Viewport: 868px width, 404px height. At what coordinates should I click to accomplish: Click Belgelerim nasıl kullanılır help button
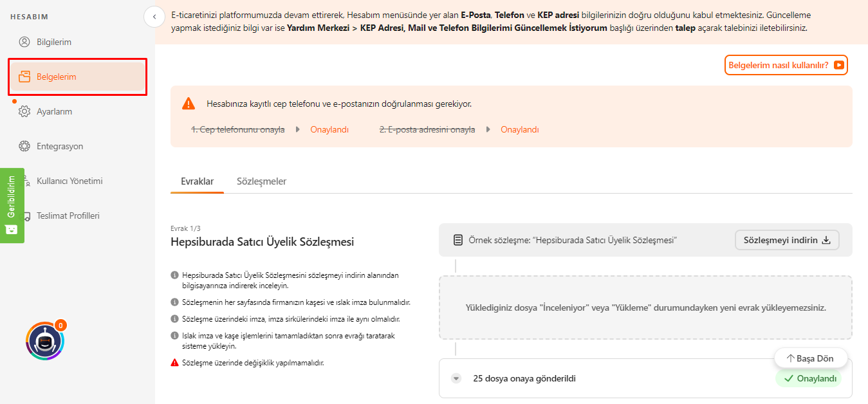786,65
